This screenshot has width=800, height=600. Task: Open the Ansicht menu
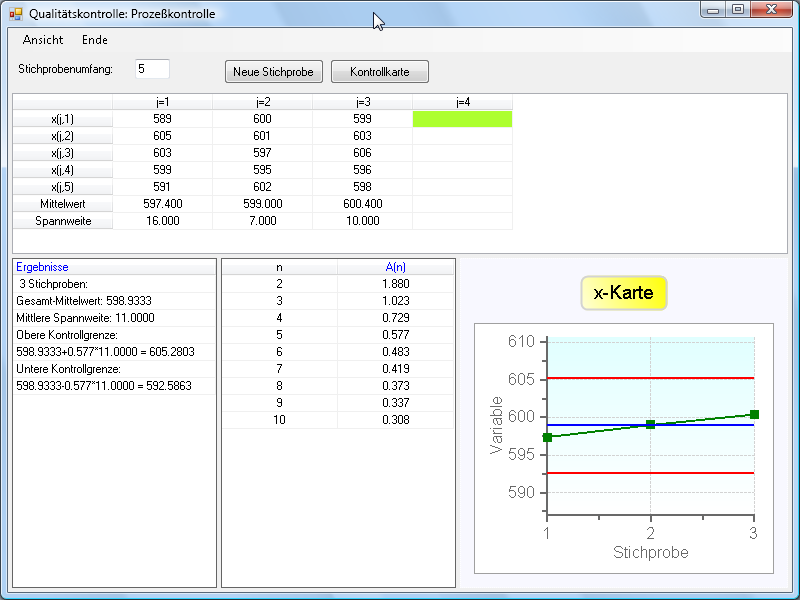click(43, 40)
